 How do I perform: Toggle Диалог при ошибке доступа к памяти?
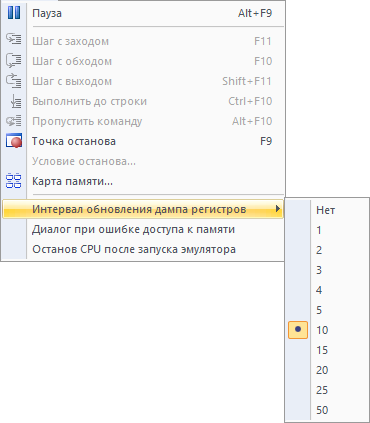coord(143,229)
